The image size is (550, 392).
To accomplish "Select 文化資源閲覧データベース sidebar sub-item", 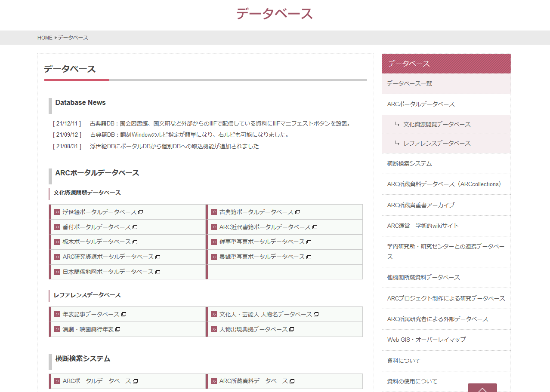I will point(446,124).
